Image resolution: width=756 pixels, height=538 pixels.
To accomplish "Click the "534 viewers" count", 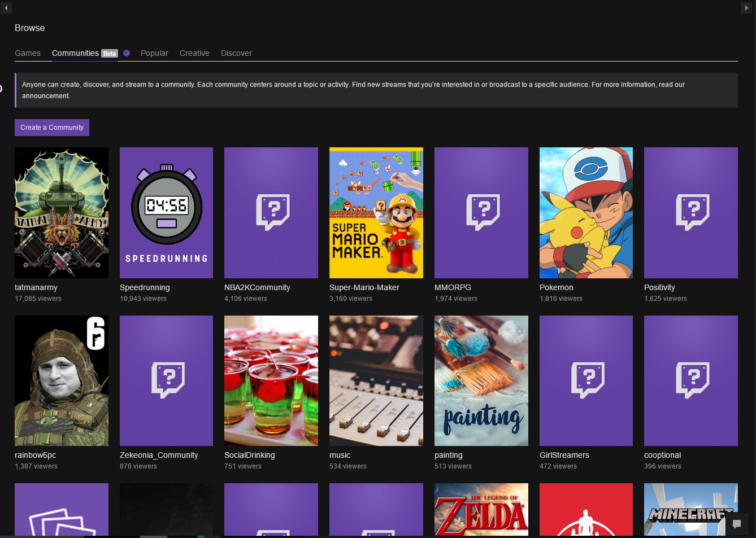I will [x=348, y=466].
